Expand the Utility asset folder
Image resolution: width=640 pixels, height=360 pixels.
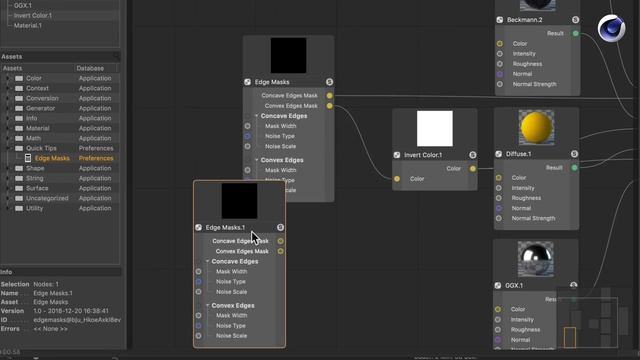pyautogui.click(x=8, y=208)
